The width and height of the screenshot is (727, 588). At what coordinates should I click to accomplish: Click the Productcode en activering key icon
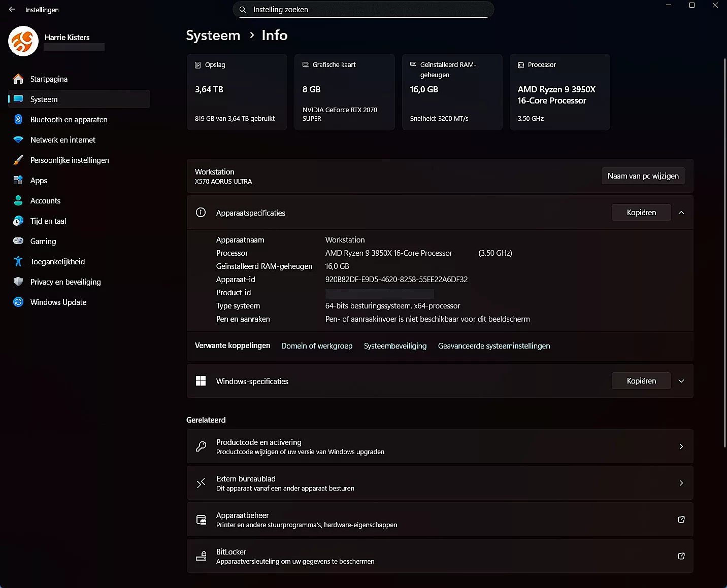[201, 446]
